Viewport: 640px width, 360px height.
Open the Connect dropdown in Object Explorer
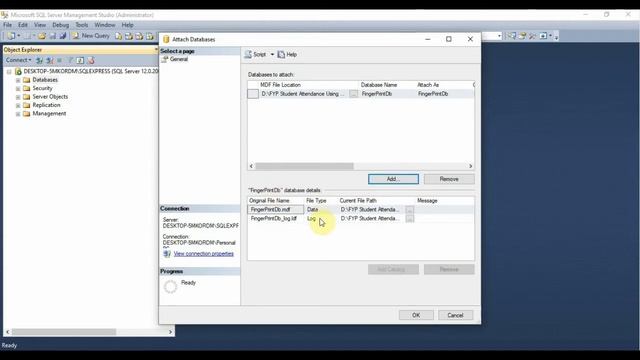(x=18, y=60)
